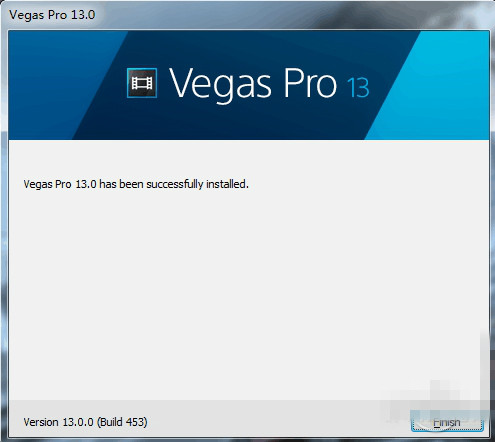The image size is (495, 442).
Task: Click the "Vegas Pro 13.0" window title text
Action: (52, 15)
